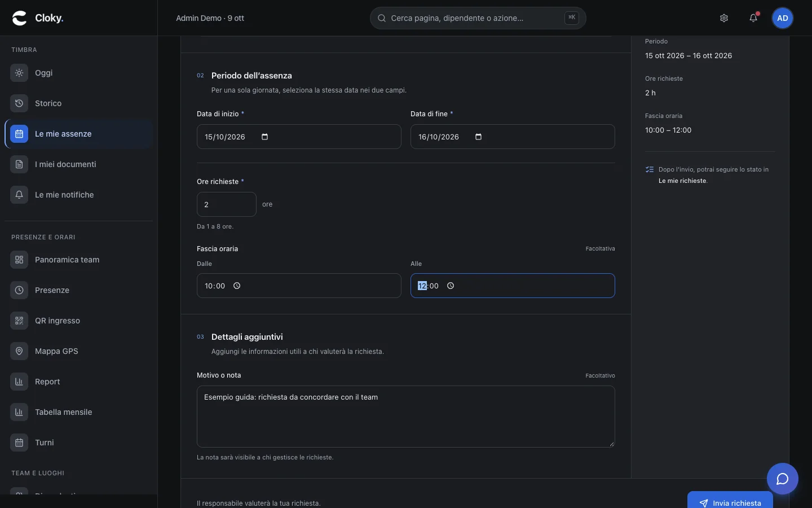
Task: Click Invia richiesta button
Action: (x=730, y=501)
